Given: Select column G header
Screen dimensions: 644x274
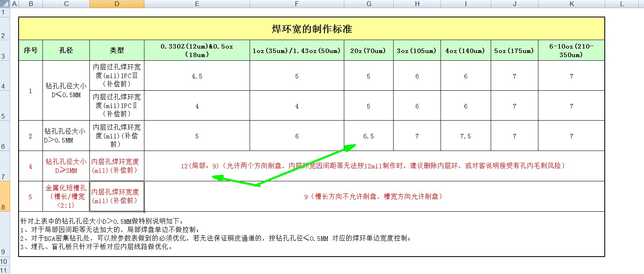Looking at the screenshot, I should [x=369, y=4].
